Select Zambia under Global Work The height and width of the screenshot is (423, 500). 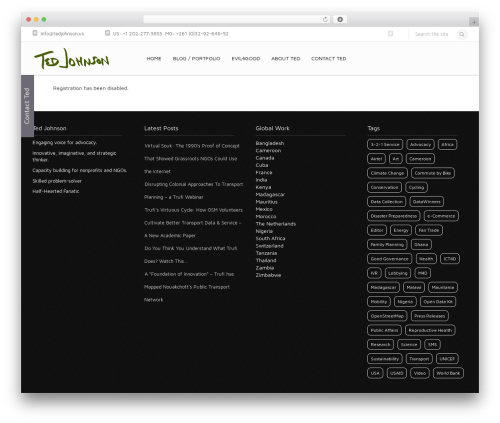(265, 268)
